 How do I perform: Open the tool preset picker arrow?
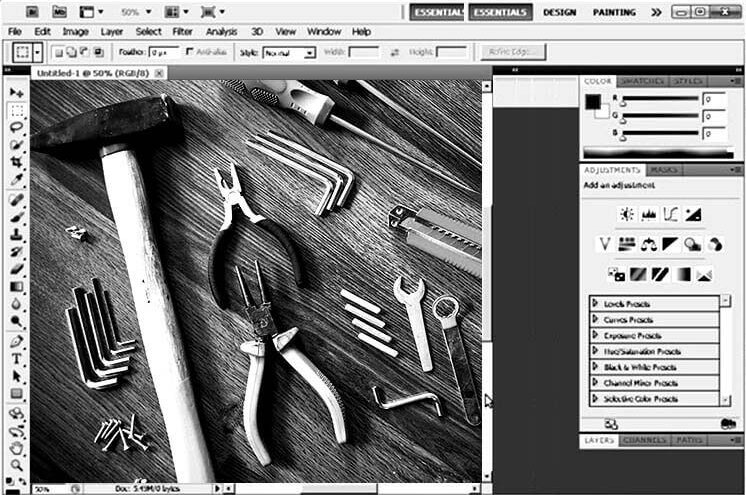[x=38, y=52]
